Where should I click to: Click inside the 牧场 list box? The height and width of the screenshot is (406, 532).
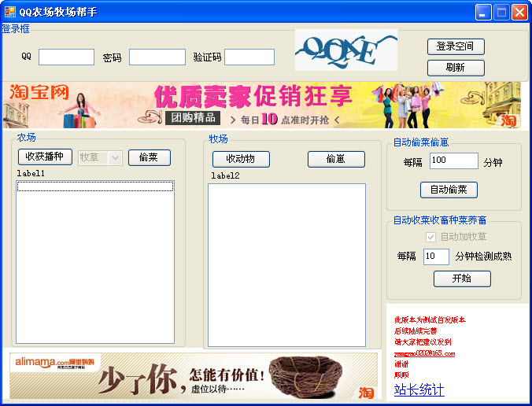(x=286, y=265)
